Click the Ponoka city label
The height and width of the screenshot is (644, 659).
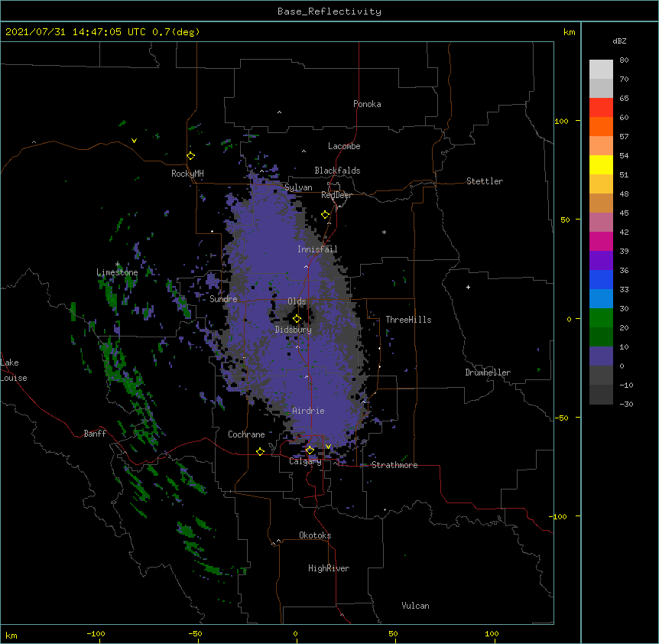coord(367,104)
